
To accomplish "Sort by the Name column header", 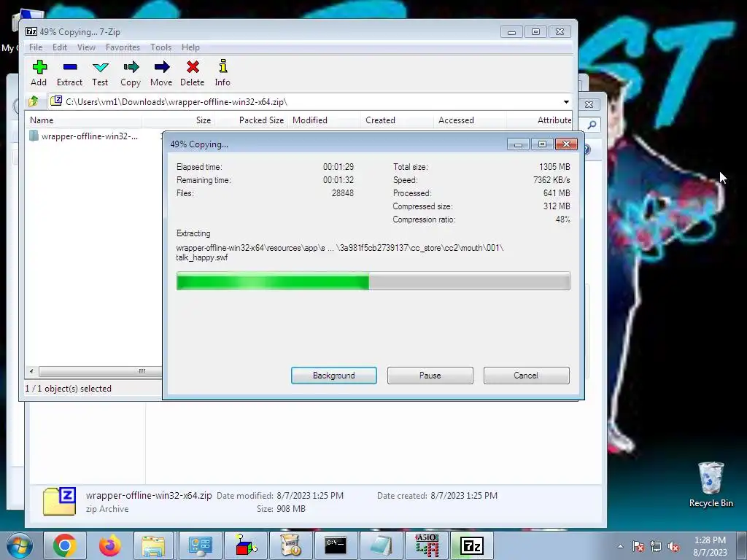I will coord(83,120).
